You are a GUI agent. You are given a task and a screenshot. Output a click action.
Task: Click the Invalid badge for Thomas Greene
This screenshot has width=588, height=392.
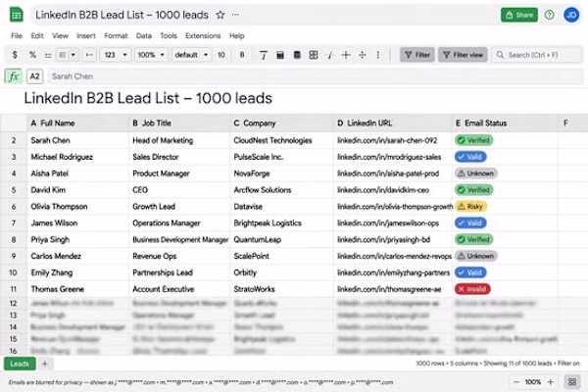(472, 289)
